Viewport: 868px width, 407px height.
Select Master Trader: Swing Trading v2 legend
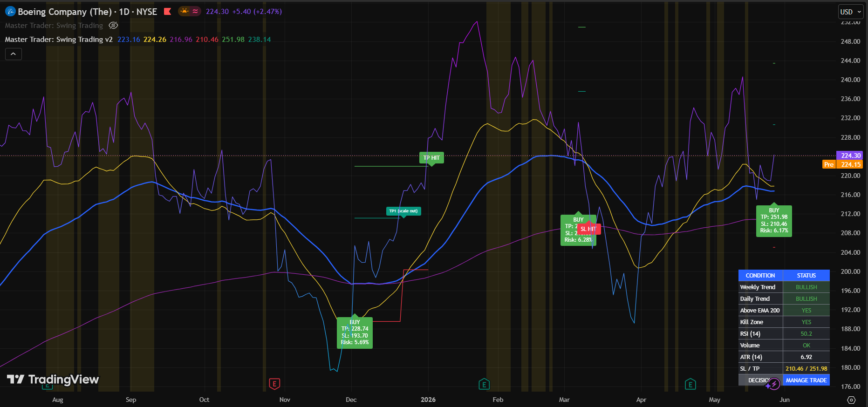click(59, 40)
